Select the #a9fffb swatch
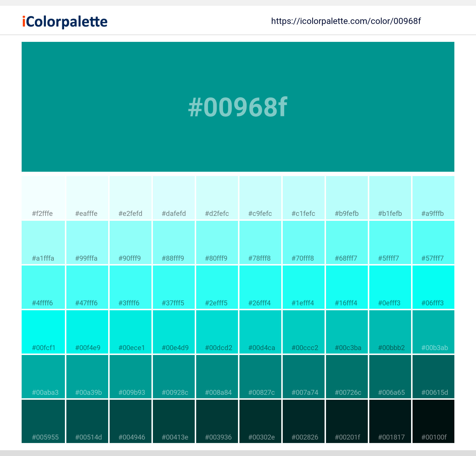Image resolution: width=476 pixels, height=456 pixels. 433,198
